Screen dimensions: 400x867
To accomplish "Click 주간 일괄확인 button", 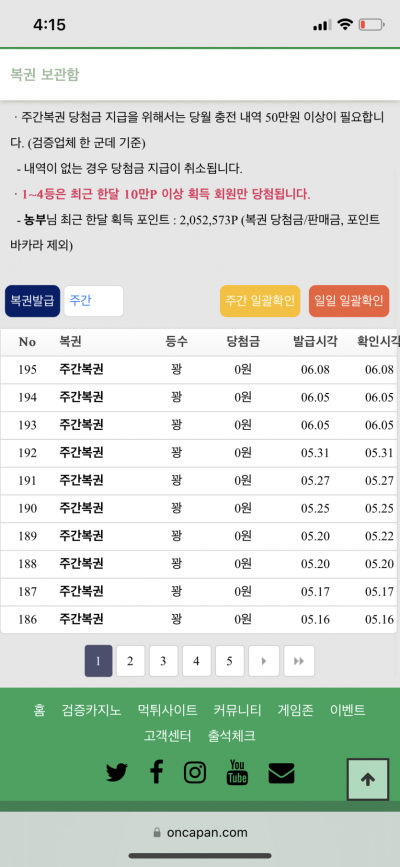I will [260, 301].
